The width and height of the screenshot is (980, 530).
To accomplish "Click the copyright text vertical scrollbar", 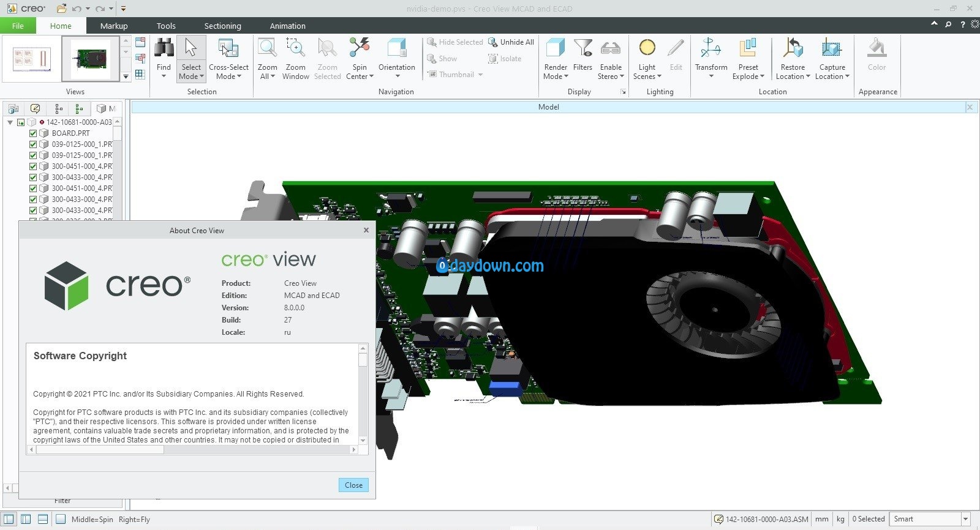I will [x=363, y=394].
